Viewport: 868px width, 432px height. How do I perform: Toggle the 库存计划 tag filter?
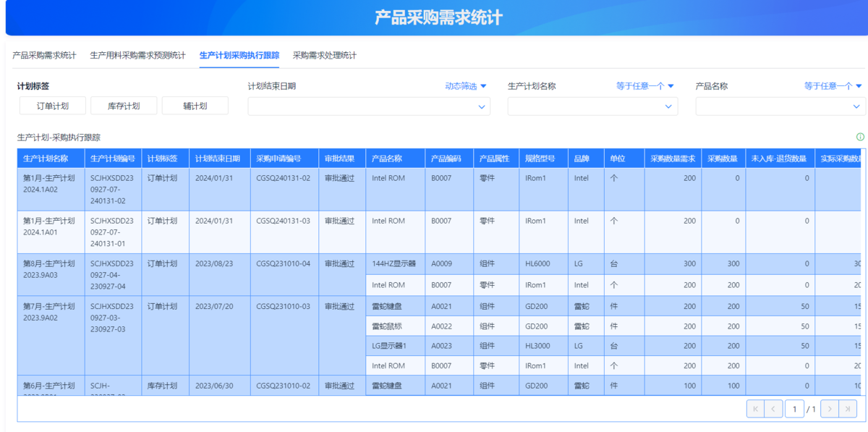point(124,106)
